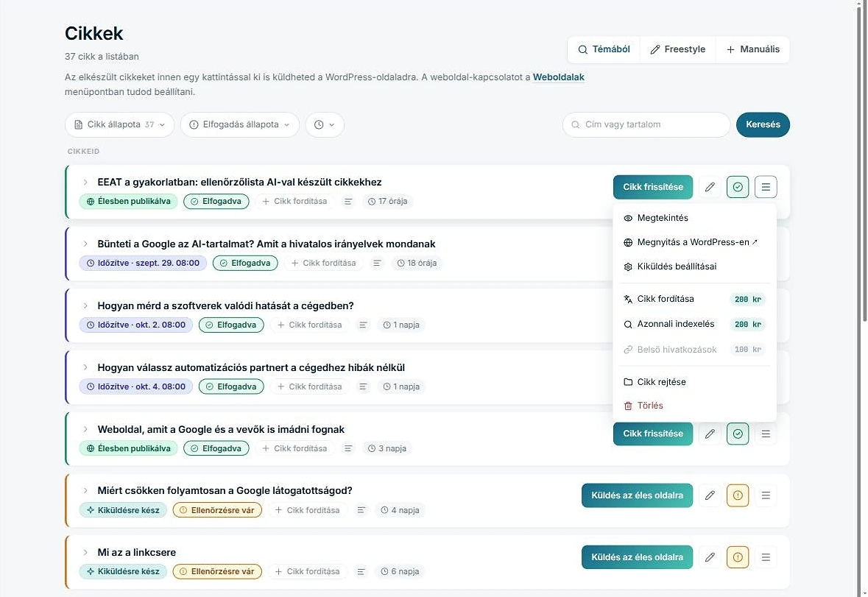Click text lines icon in Weboldal article row

coord(347,449)
